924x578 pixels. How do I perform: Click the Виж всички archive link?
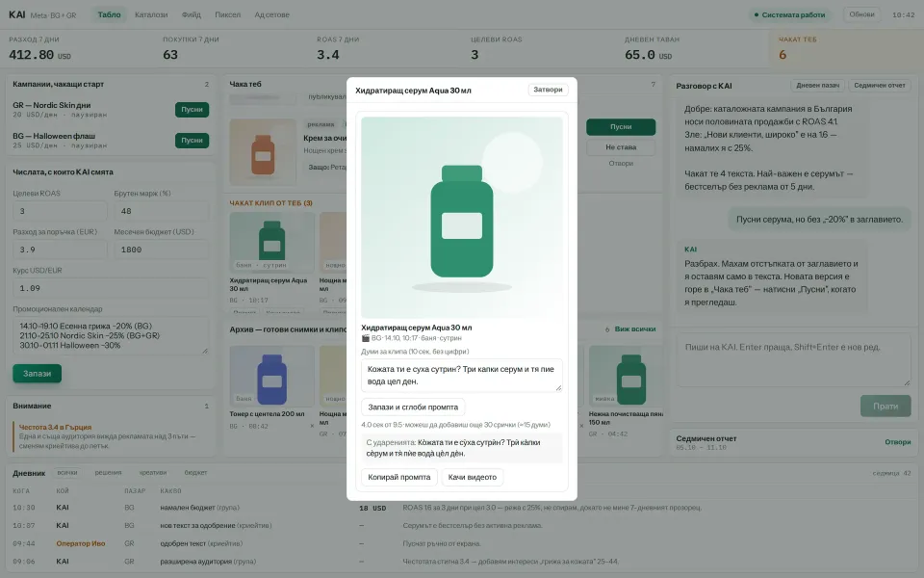coord(634,329)
